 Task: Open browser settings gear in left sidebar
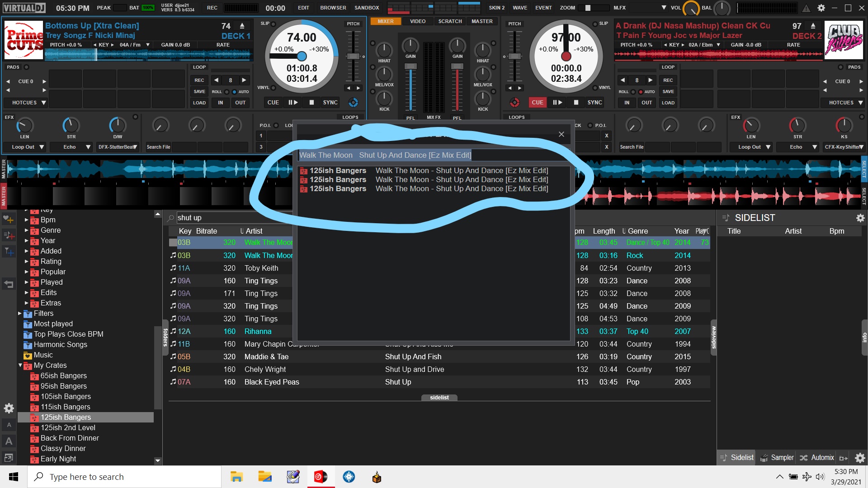pos(9,408)
